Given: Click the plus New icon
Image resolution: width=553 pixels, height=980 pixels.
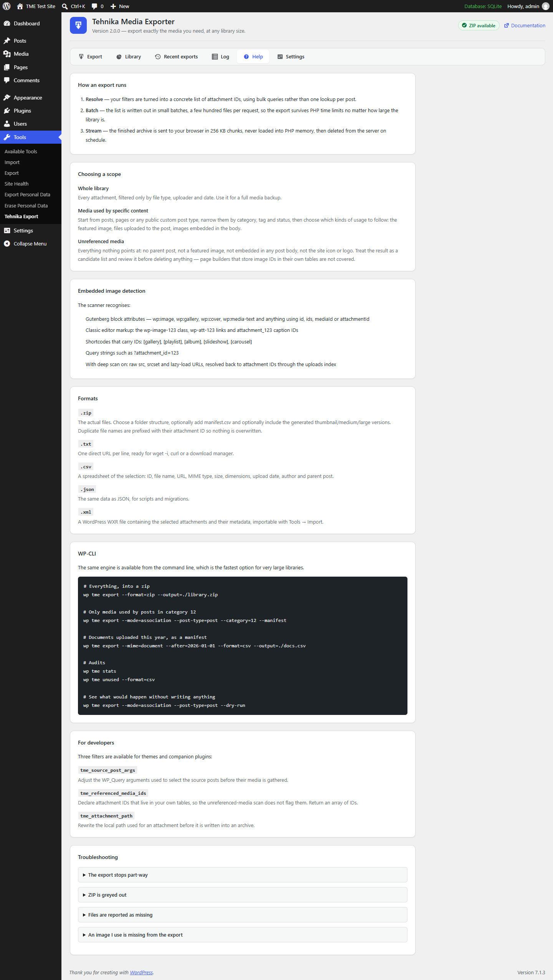Looking at the screenshot, I should coord(113,6).
